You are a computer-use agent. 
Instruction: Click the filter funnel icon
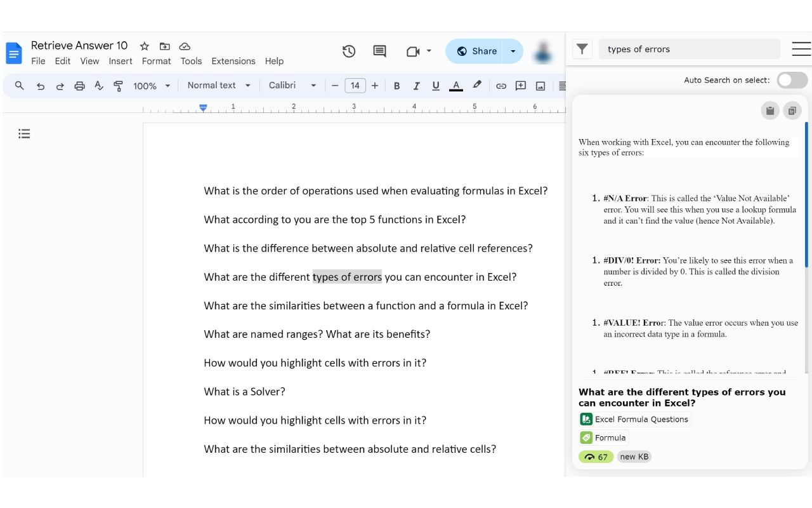pyautogui.click(x=582, y=49)
